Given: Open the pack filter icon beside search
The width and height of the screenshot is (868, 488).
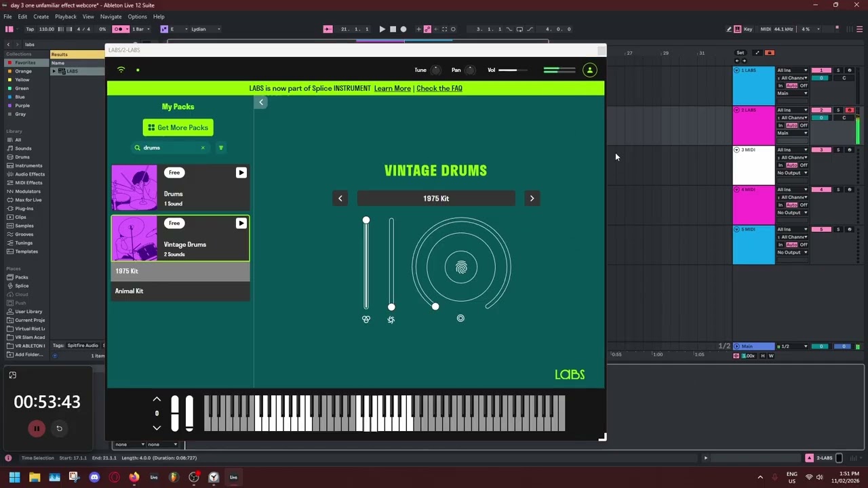Looking at the screenshot, I should [220, 148].
